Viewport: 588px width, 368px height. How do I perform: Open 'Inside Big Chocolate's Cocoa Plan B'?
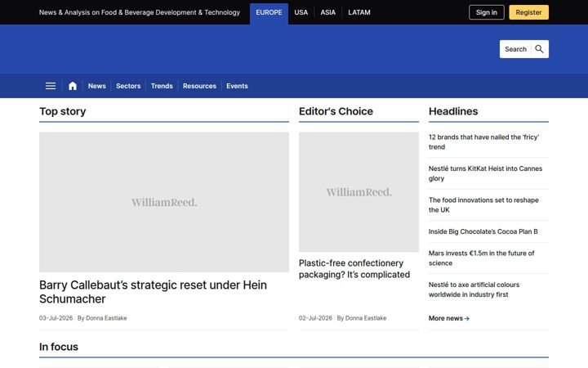(483, 231)
